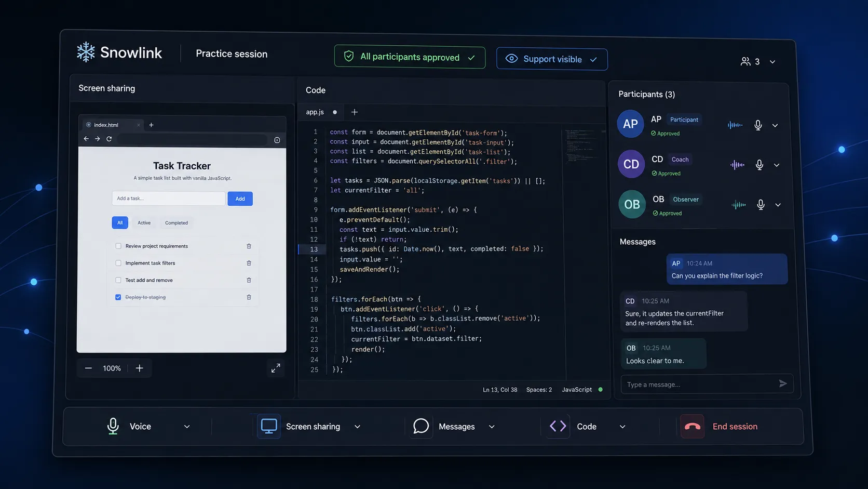The width and height of the screenshot is (868, 489).
Task: Click the Add task button
Action: tap(240, 199)
